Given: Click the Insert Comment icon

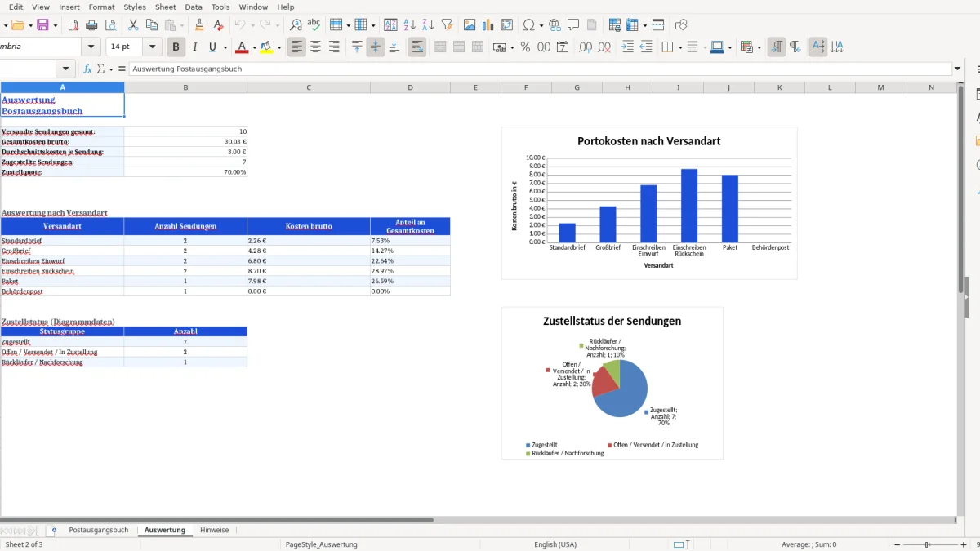Looking at the screenshot, I should (x=574, y=25).
